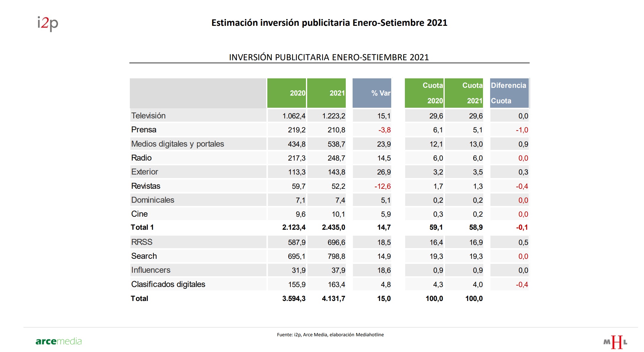The width and height of the screenshot is (644, 352).
Task: Click the Cuota 2020 column header
Action: (424, 93)
